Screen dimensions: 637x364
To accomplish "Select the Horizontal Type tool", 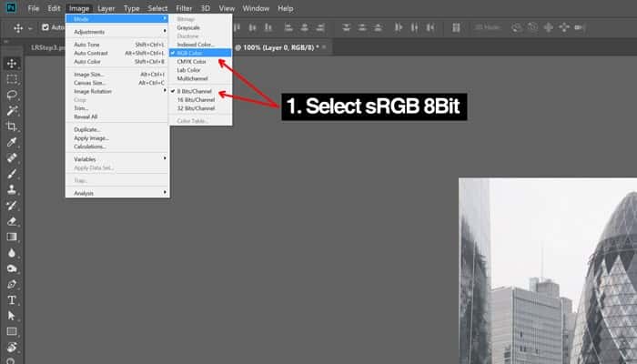I will pos(12,299).
